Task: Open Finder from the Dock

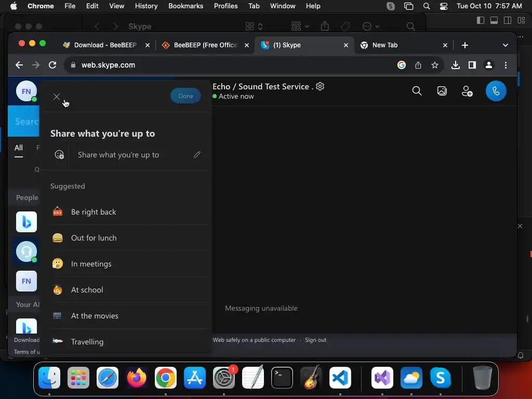Action: [x=49, y=378]
